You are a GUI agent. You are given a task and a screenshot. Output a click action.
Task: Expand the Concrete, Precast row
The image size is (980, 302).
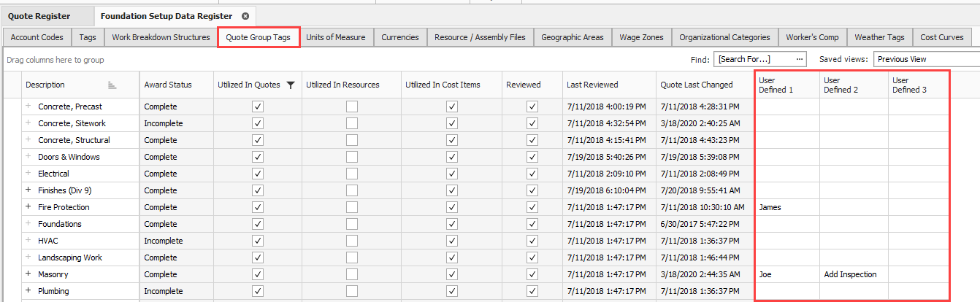coord(28,107)
